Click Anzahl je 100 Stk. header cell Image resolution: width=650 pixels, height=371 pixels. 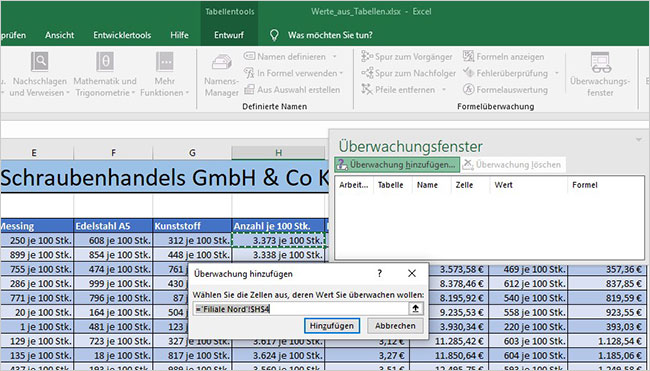pyautogui.click(x=278, y=226)
